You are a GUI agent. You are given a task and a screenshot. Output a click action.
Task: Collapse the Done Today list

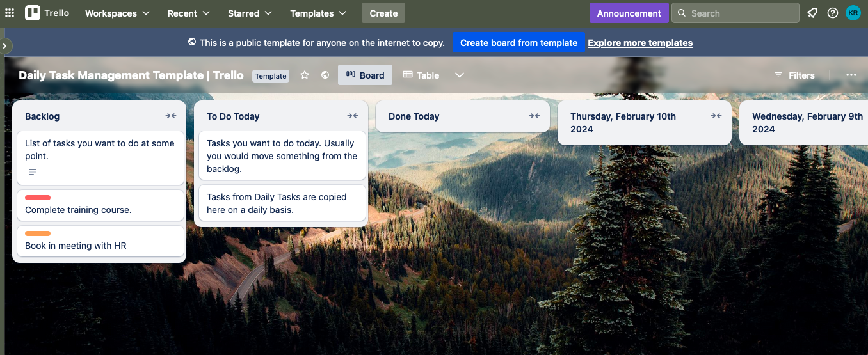pyautogui.click(x=534, y=116)
